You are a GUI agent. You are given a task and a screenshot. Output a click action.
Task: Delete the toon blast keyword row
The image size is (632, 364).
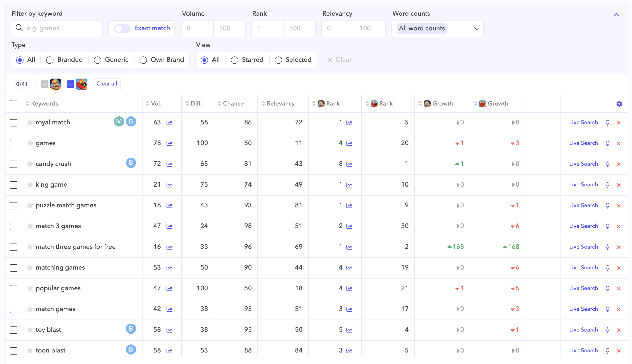point(619,351)
